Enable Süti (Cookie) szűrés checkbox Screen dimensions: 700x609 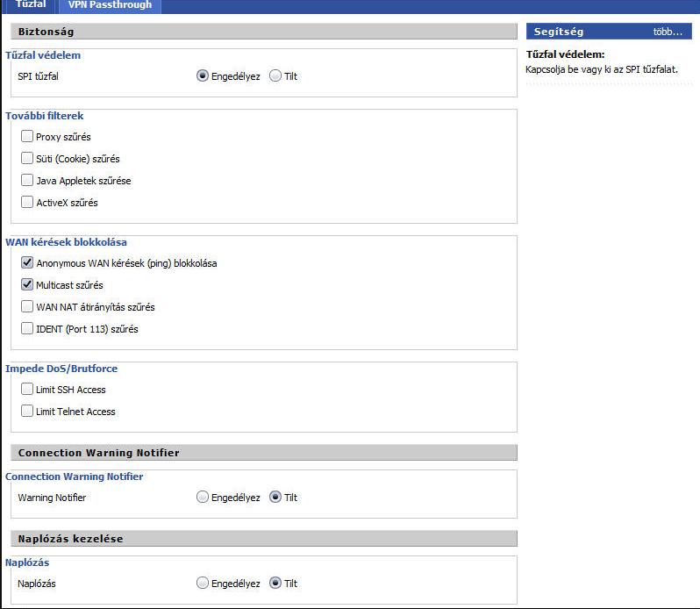pyautogui.click(x=27, y=158)
